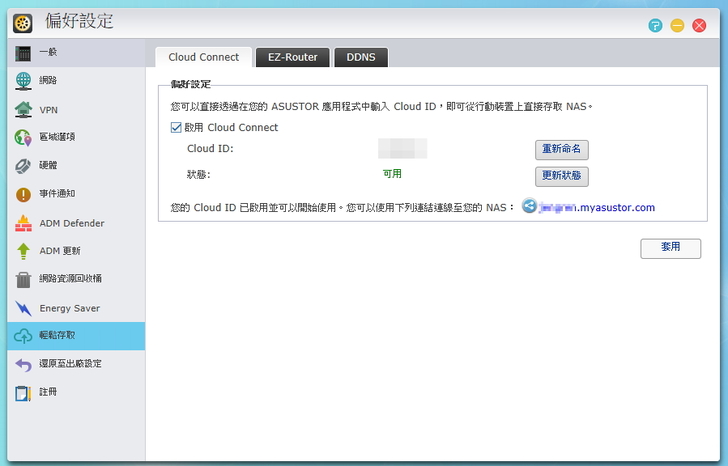The height and width of the screenshot is (466, 728).
Task: Select the 註冊 label in sidebar
Action: click(48, 392)
